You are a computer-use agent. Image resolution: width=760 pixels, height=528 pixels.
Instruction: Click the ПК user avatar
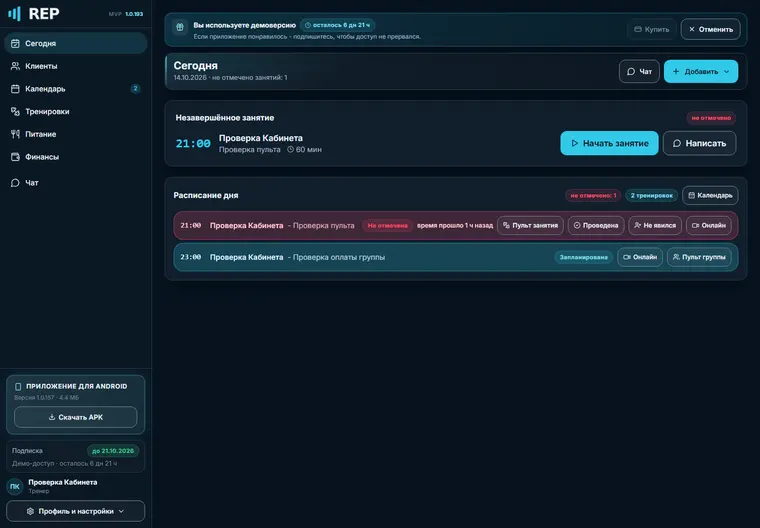pos(15,486)
